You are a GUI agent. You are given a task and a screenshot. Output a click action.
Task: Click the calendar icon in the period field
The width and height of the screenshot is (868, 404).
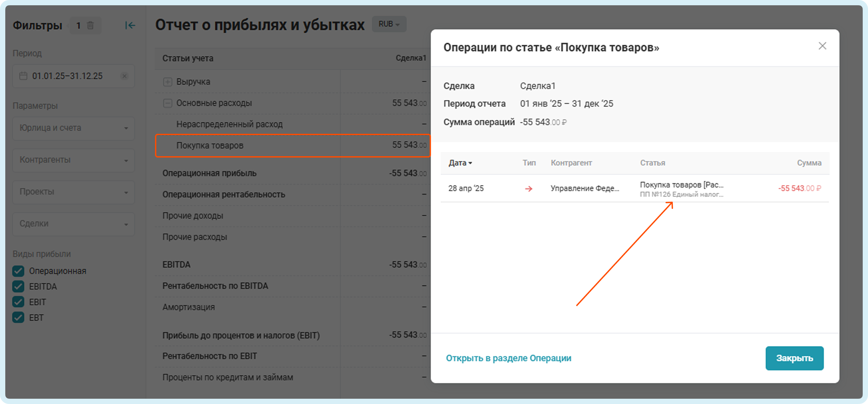[23, 76]
